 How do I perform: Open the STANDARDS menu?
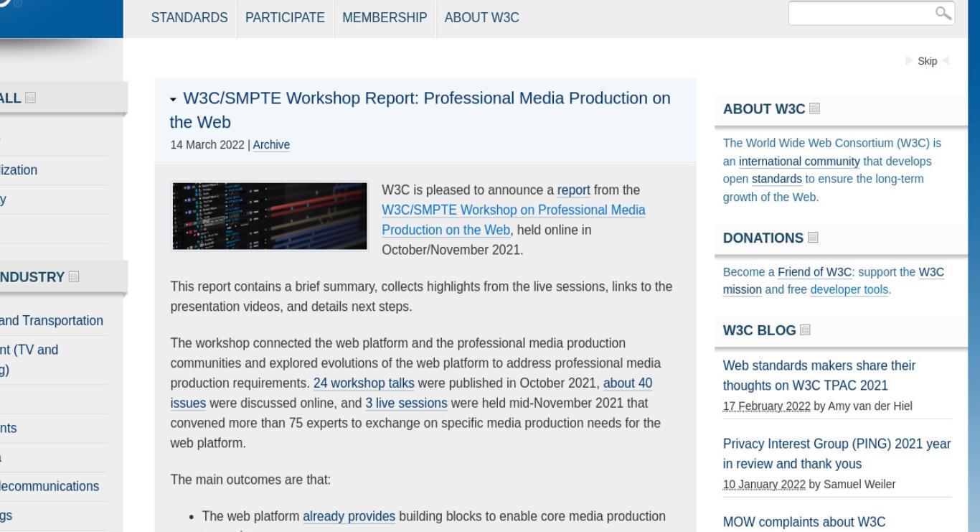pos(189,18)
